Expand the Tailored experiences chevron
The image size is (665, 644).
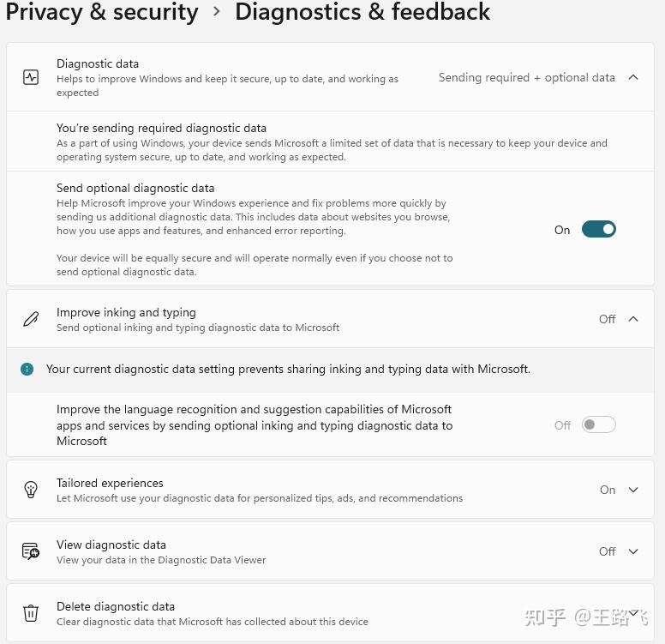pyautogui.click(x=633, y=490)
